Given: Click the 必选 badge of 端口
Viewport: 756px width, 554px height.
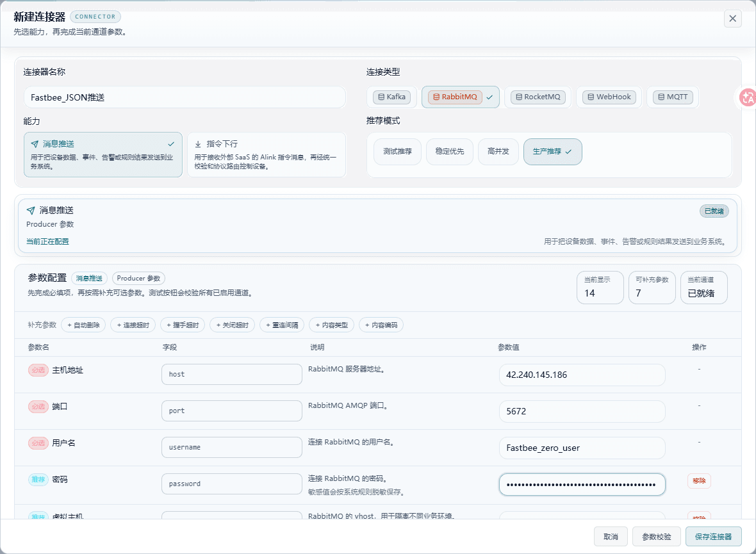Looking at the screenshot, I should [38, 407].
